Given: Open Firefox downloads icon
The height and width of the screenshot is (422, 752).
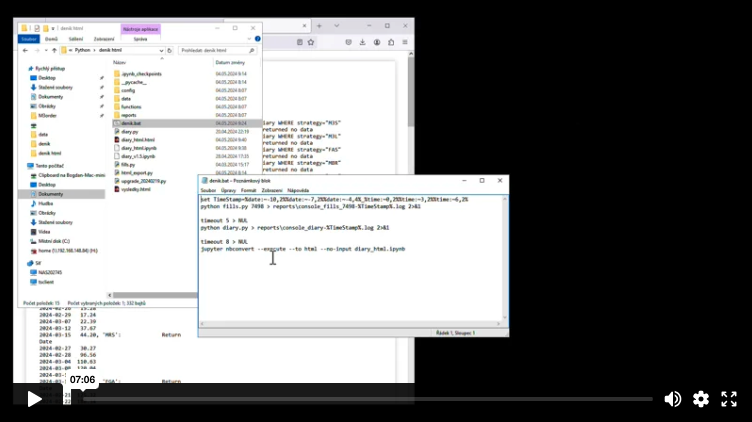Looking at the screenshot, I should click(362, 42).
